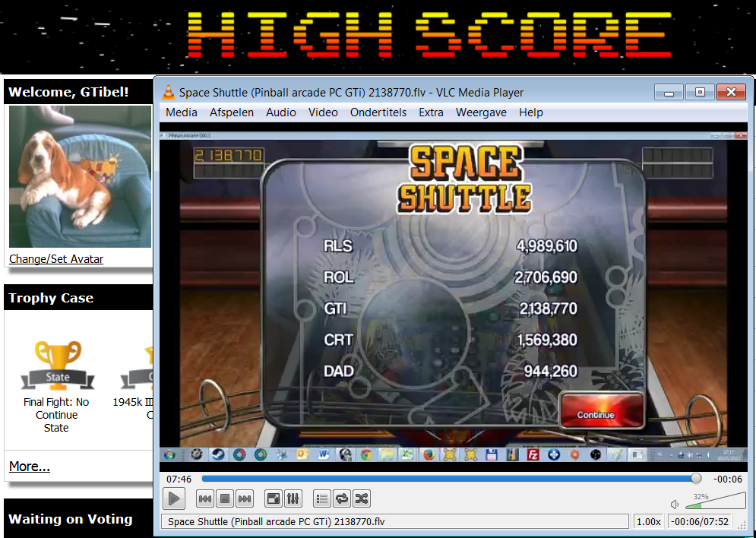Screen dimensions: 756x538
Task: Click the floppy disk icon in the video taskbar
Action: click(x=492, y=454)
